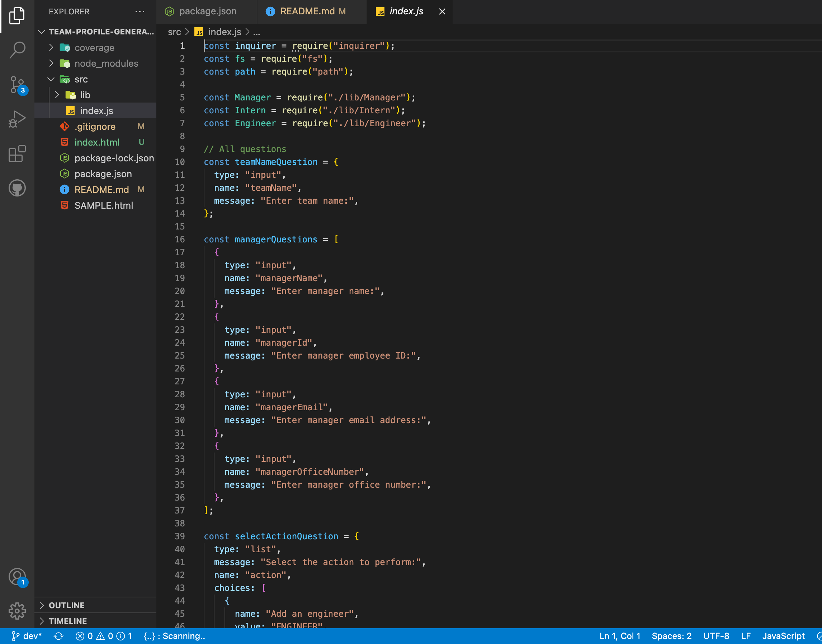Change end of line sequence LF
The width and height of the screenshot is (822, 644).
coord(746,636)
